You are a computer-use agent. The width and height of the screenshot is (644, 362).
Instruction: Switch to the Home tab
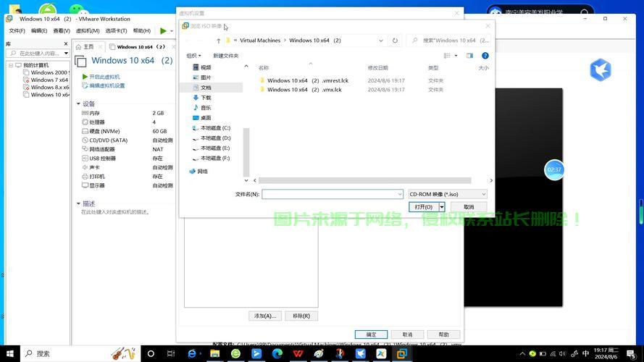click(x=88, y=46)
